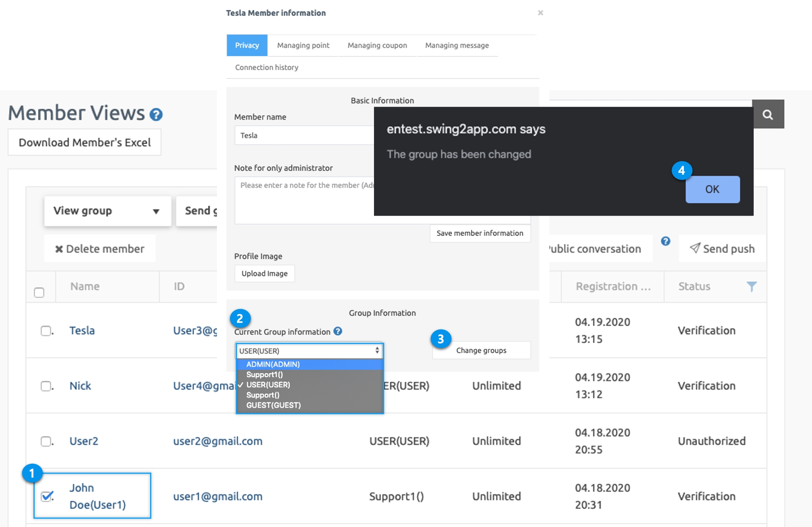Click Download Member's Excel button
812x527 pixels.
tap(84, 142)
